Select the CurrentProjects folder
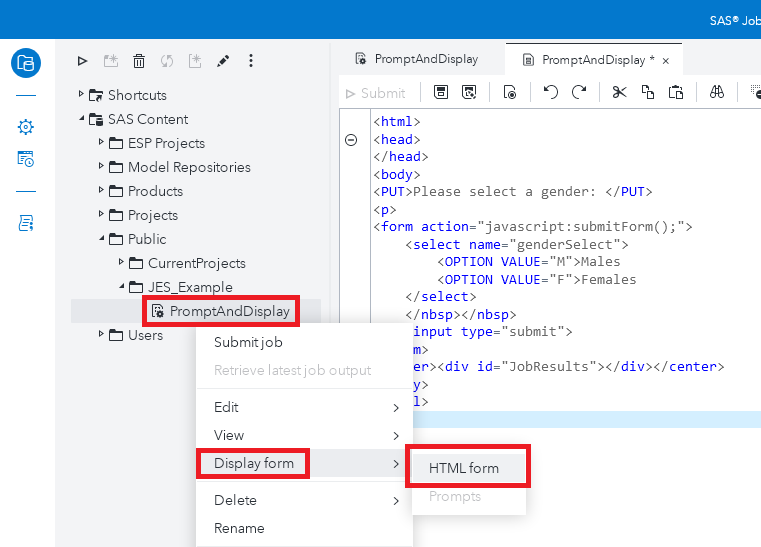 196,263
